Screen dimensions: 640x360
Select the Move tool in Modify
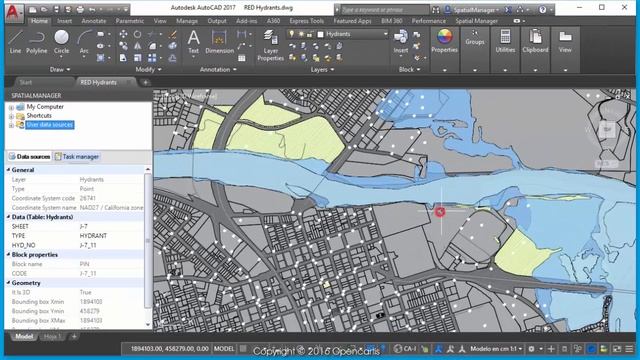pos(123,34)
